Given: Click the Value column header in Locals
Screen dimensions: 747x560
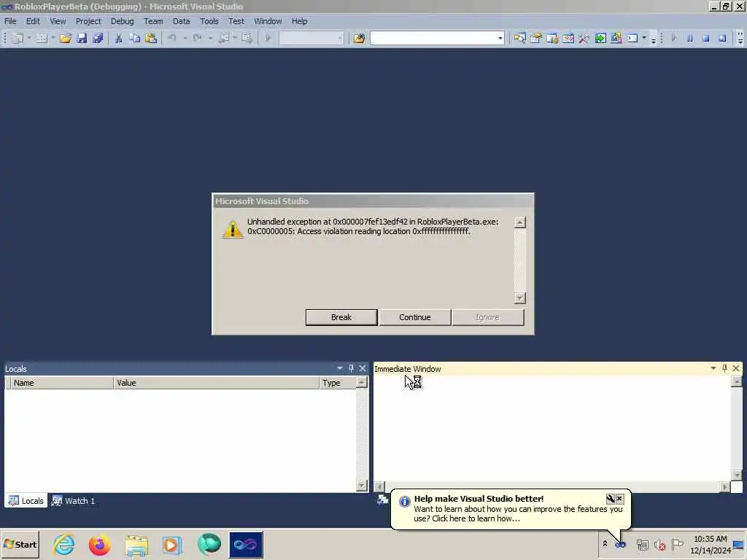Looking at the screenshot, I should (216, 383).
